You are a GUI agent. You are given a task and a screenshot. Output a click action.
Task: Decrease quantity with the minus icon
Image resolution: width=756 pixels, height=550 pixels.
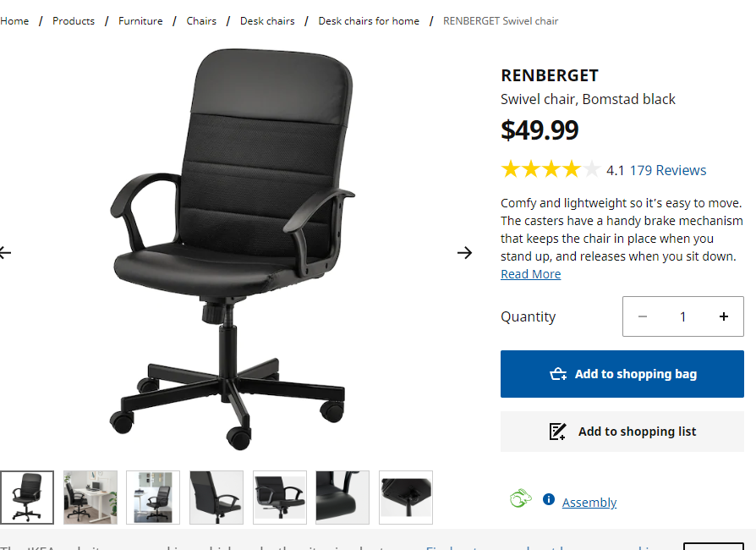click(x=642, y=316)
